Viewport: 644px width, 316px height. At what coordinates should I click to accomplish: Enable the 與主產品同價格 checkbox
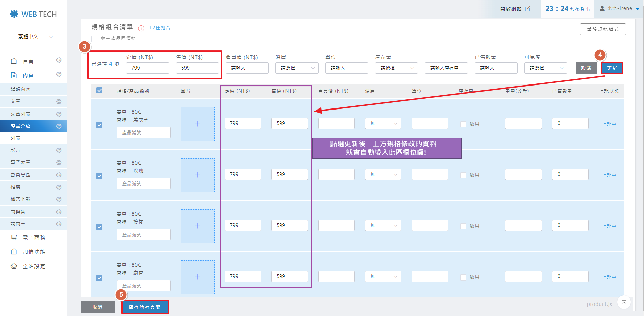(95, 39)
